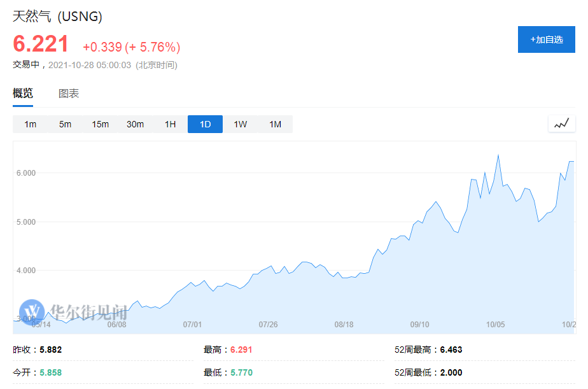Click the 08/18 date axis label
The width and height of the screenshot is (588, 389).
(x=344, y=325)
